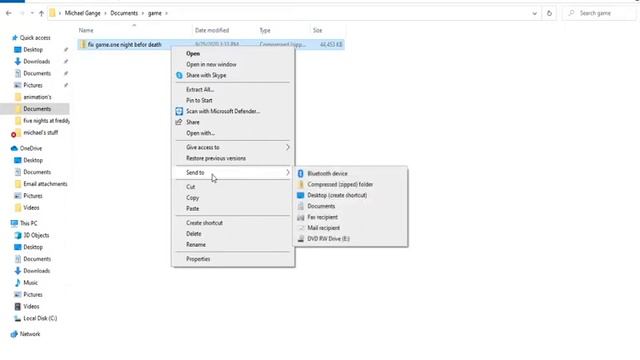Image resolution: width=640 pixels, height=360 pixels.
Task: Select Paste from context menu
Action: tap(193, 209)
